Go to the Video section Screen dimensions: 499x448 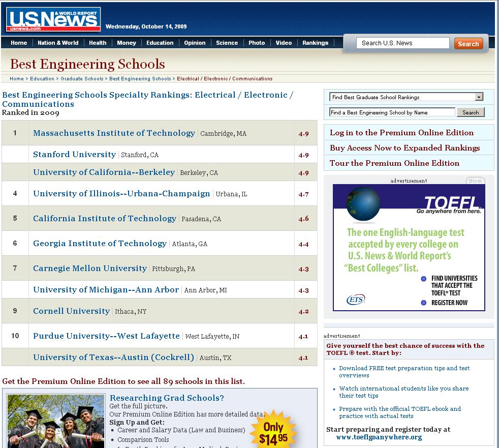(284, 43)
